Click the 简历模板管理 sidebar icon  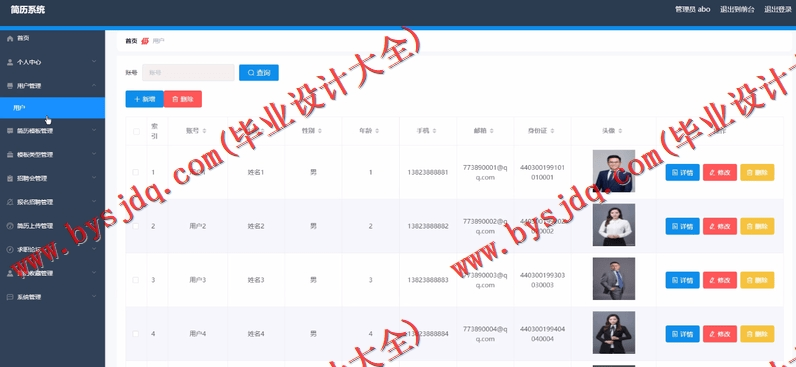pos(10,131)
